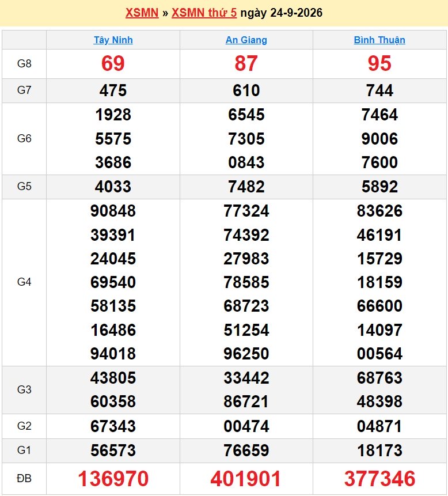Select the G7 row label
Viewport: 448px width, 496px height.
24,90
